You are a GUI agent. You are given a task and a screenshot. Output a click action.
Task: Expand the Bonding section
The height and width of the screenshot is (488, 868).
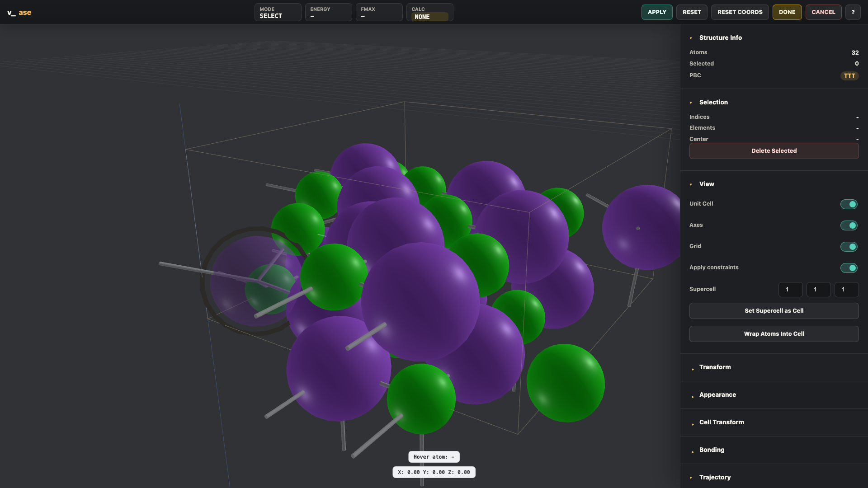(x=712, y=450)
